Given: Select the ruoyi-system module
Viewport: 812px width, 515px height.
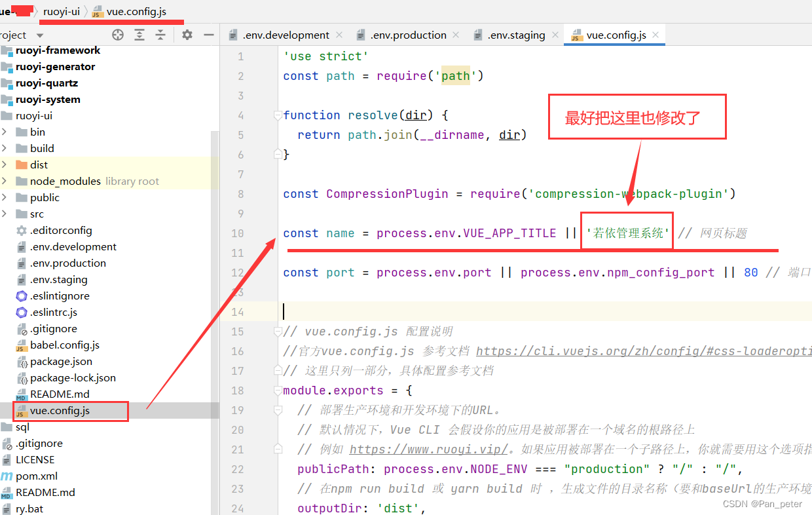Looking at the screenshot, I should [48, 99].
